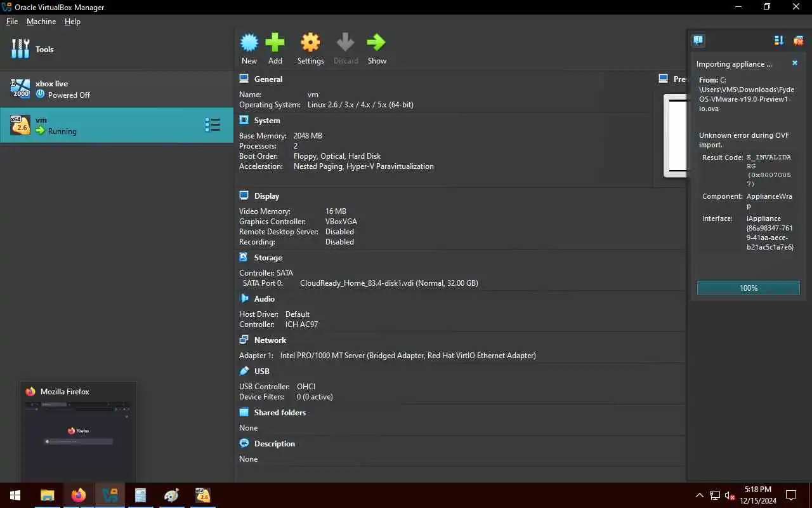The height and width of the screenshot is (508, 812).
Task: Open the Description heading link
Action: point(275,444)
